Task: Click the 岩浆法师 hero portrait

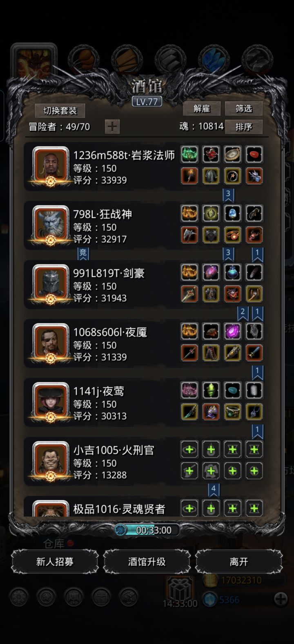Action: click(x=51, y=164)
